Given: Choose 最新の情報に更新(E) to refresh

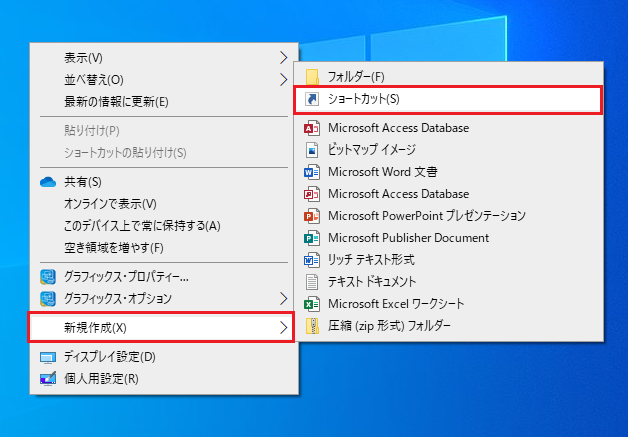Looking at the screenshot, I should click(116, 101).
